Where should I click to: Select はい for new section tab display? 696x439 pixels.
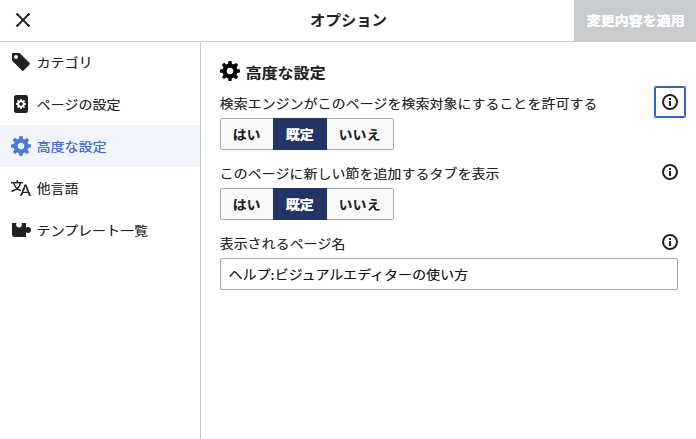click(247, 204)
